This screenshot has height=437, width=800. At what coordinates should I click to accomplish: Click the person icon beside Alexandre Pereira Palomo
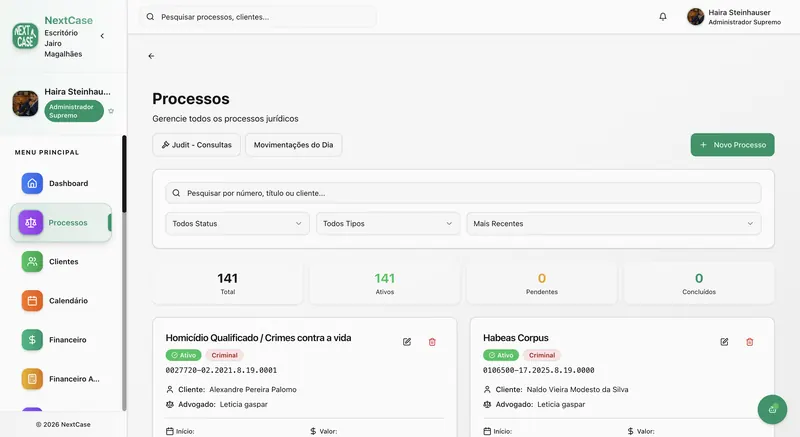click(170, 390)
